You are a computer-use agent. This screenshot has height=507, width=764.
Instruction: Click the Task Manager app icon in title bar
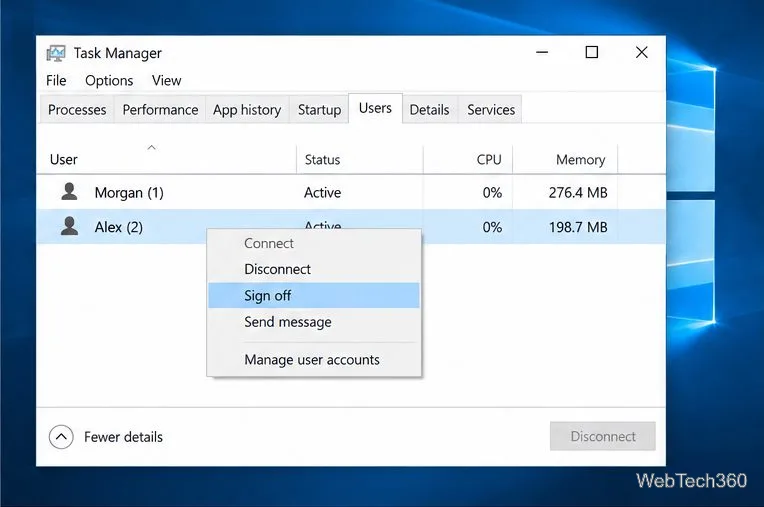(56, 53)
